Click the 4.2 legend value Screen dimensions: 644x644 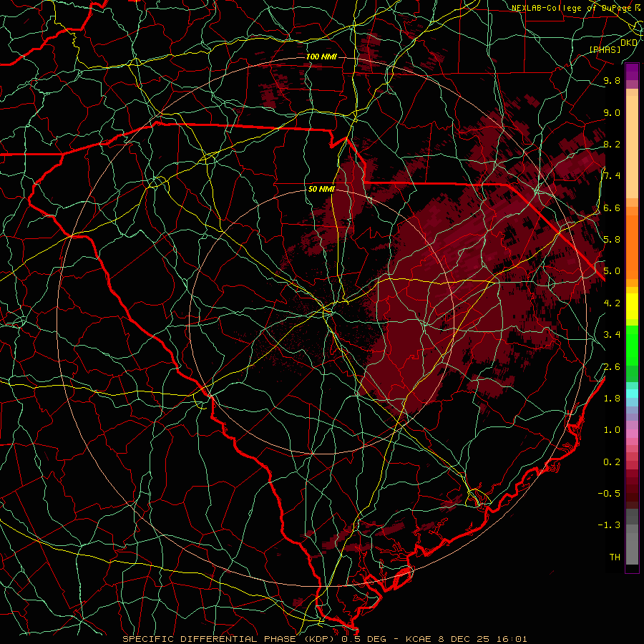coord(612,303)
